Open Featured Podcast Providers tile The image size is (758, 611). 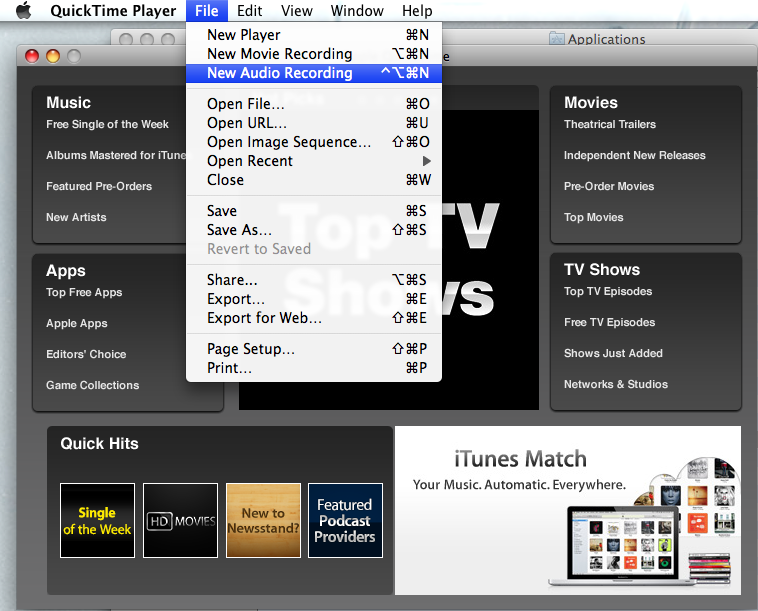pos(345,521)
